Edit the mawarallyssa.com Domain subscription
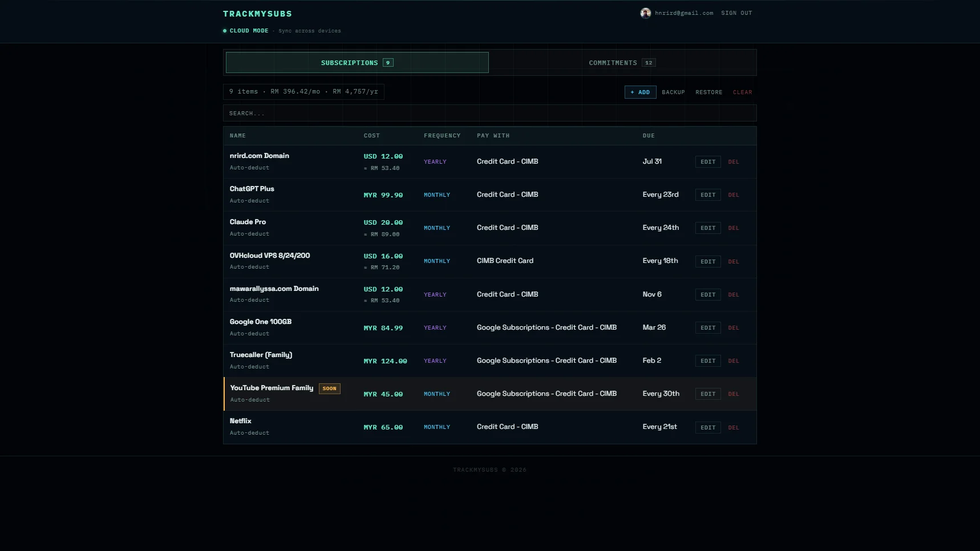This screenshot has height=551, width=980. click(708, 295)
